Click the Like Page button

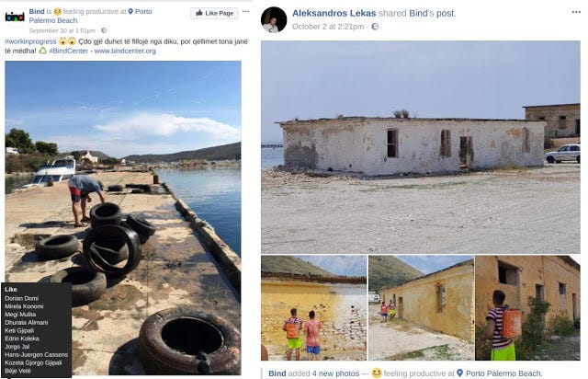(x=214, y=13)
